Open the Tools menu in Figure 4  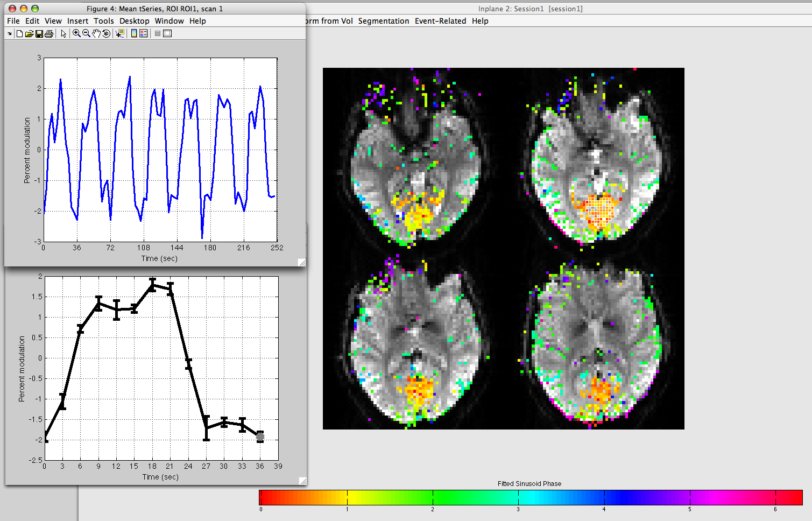pyautogui.click(x=103, y=21)
